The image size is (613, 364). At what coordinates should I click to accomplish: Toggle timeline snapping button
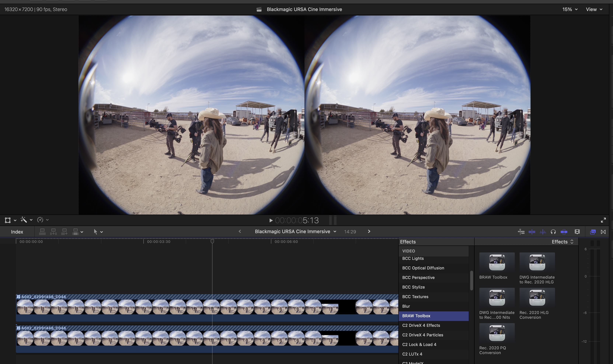coord(564,232)
